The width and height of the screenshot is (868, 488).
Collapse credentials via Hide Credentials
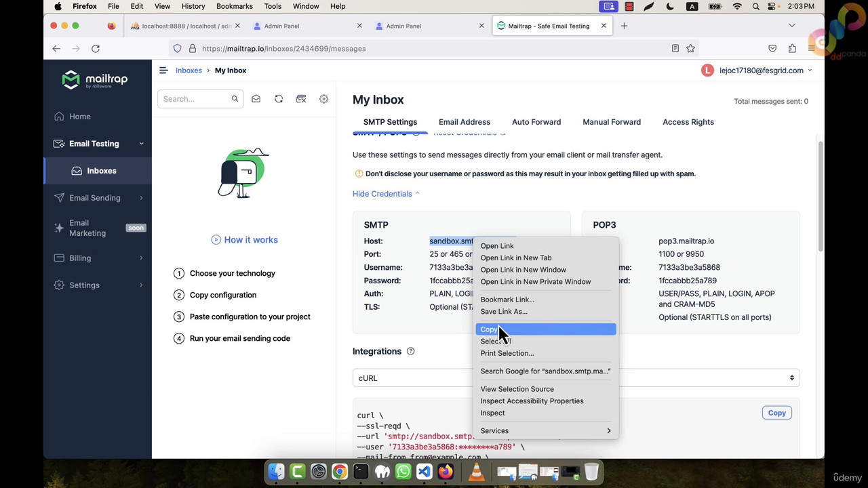(x=386, y=194)
